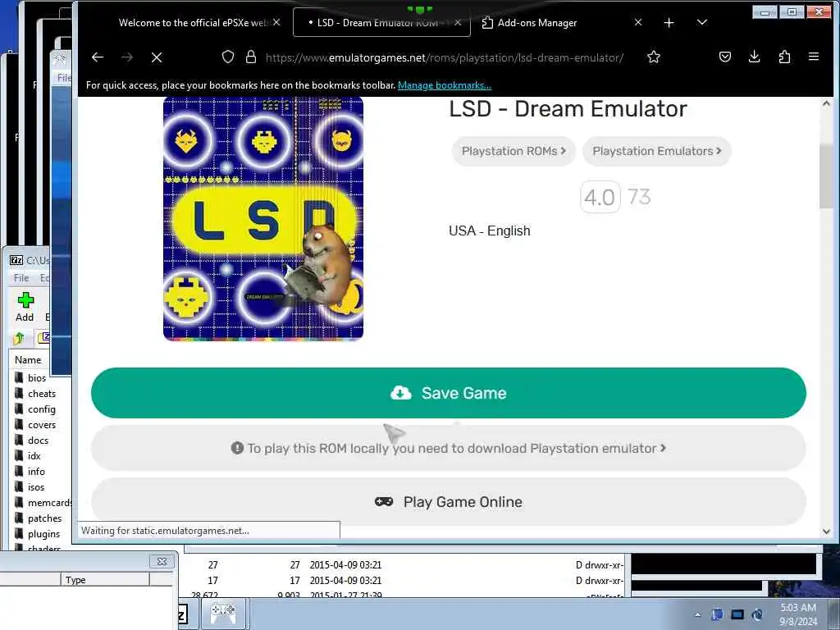The image size is (840, 630).
Task: Select the config folder in 7-Zip
Action: 35,409
